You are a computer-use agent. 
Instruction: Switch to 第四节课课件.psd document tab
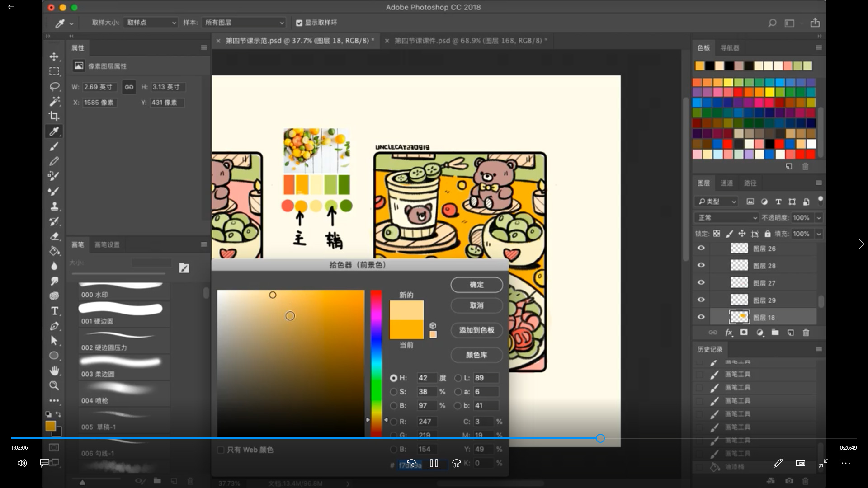point(470,41)
